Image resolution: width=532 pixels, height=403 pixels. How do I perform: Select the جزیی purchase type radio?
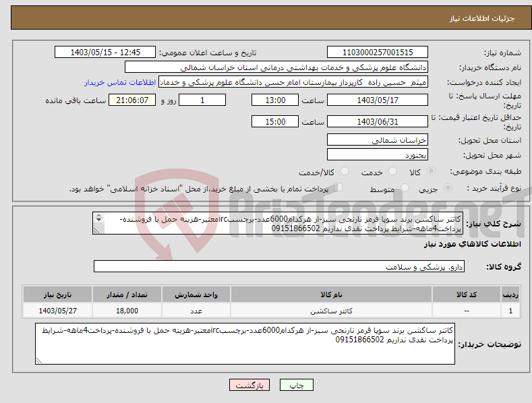[x=448, y=187]
